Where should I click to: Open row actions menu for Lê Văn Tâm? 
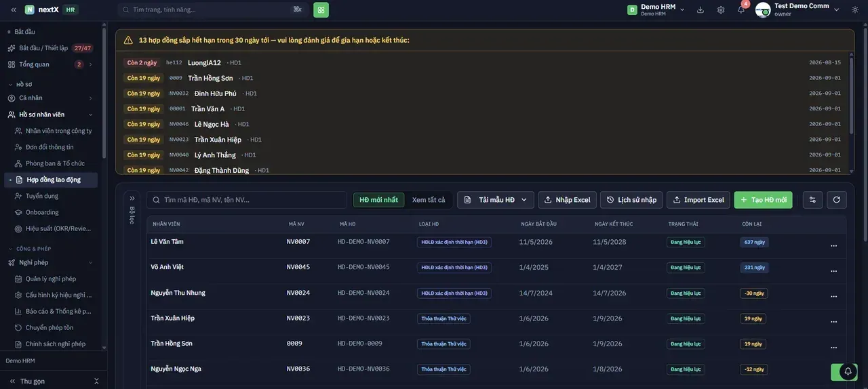click(x=834, y=245)
